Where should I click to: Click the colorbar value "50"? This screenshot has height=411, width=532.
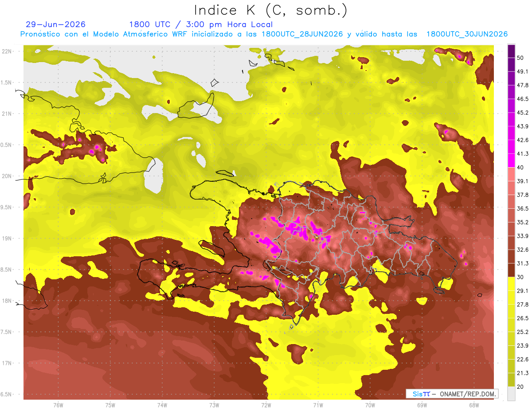pos(521,58)
